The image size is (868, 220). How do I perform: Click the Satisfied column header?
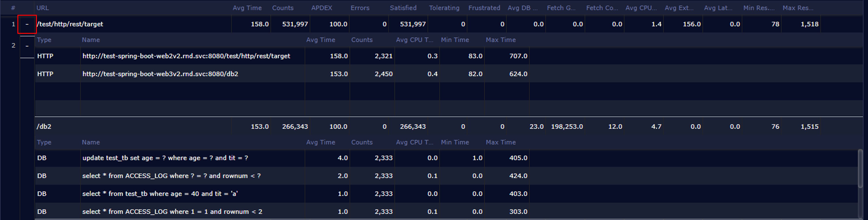[403, 8]
